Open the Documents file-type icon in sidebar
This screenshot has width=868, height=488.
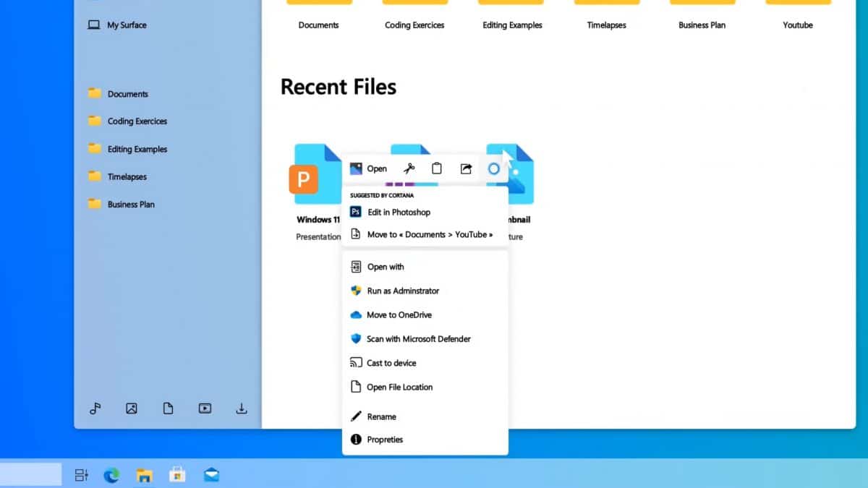(x=168, y=408)
